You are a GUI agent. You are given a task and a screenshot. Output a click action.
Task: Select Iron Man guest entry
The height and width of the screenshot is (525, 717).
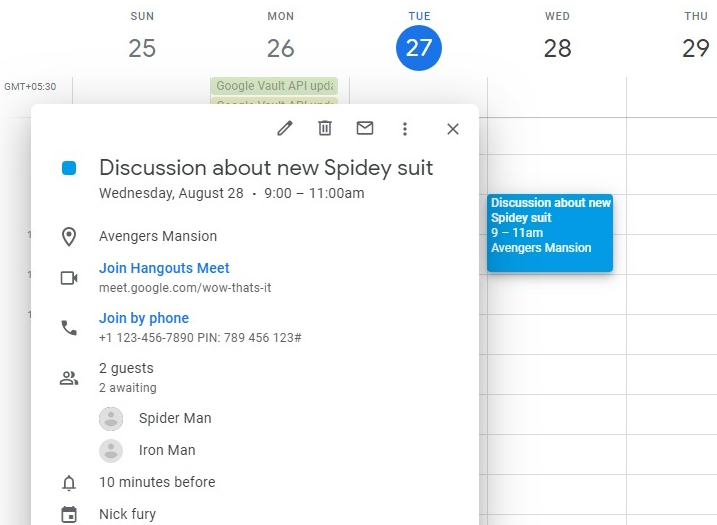[166, 450]
